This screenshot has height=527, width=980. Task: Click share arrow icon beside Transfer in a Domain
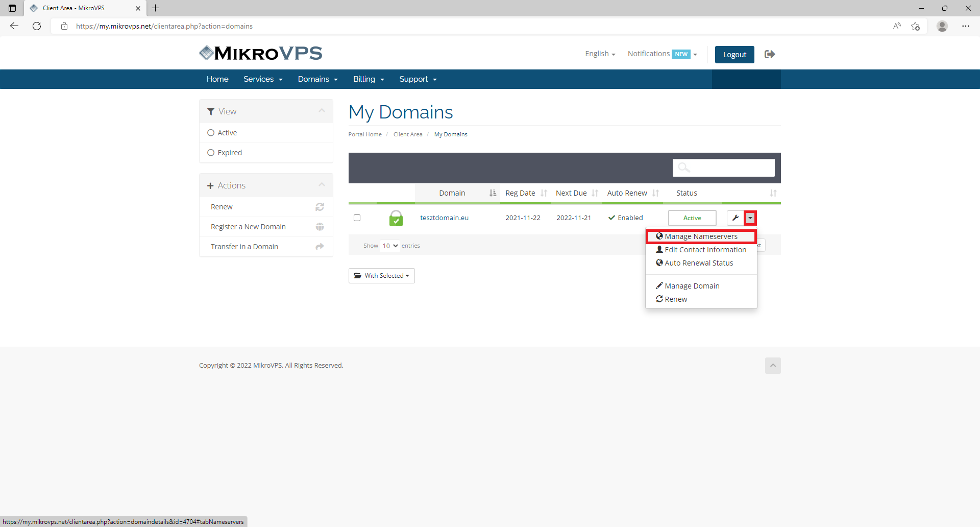coord(320,247)
